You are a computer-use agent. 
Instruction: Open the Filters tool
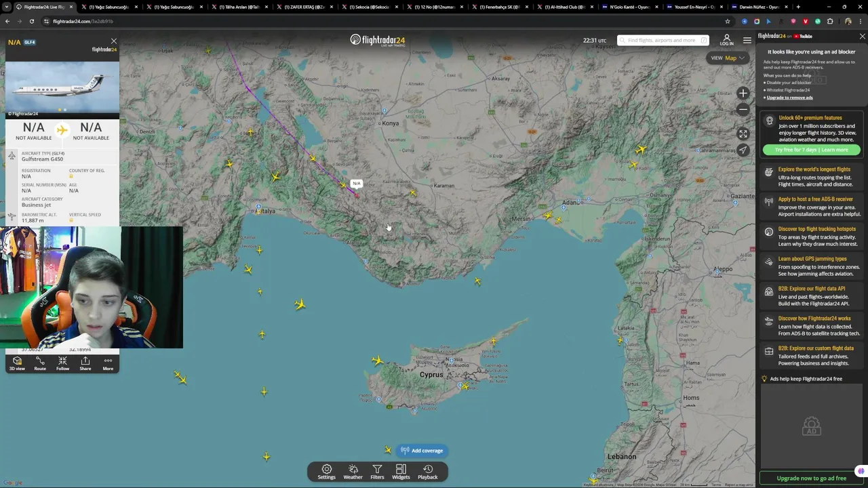pos(377,472)
